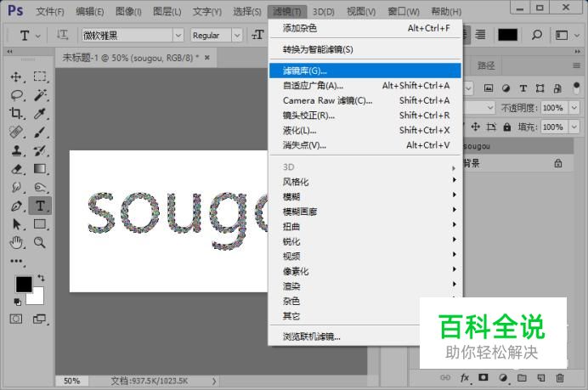Open the View menu
Screen dimensions: 588x390
(361, 12)
